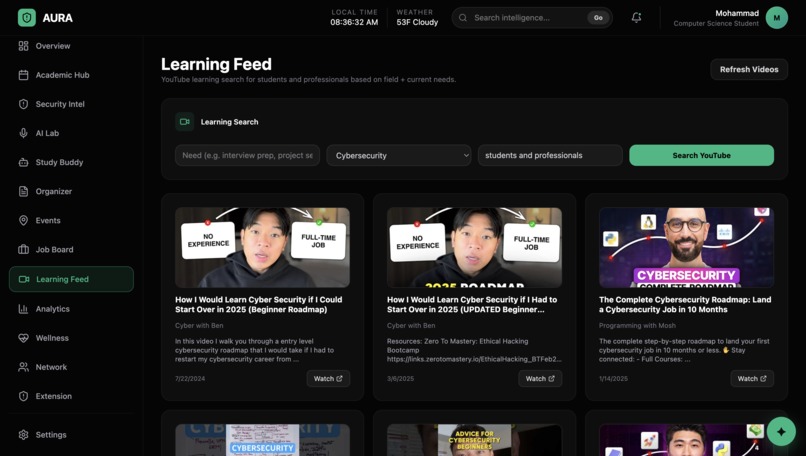Open the floating sparkle assistant button
The width and height of the screenshot is (806, 456).
point(781,431)
